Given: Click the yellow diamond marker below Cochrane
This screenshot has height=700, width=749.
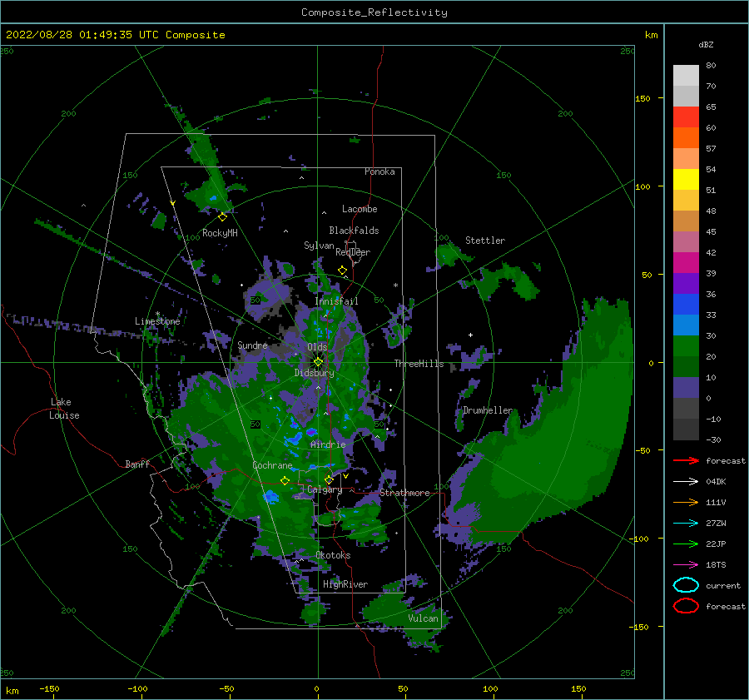Looking at the screenshot, I should [x=285, y=480].
